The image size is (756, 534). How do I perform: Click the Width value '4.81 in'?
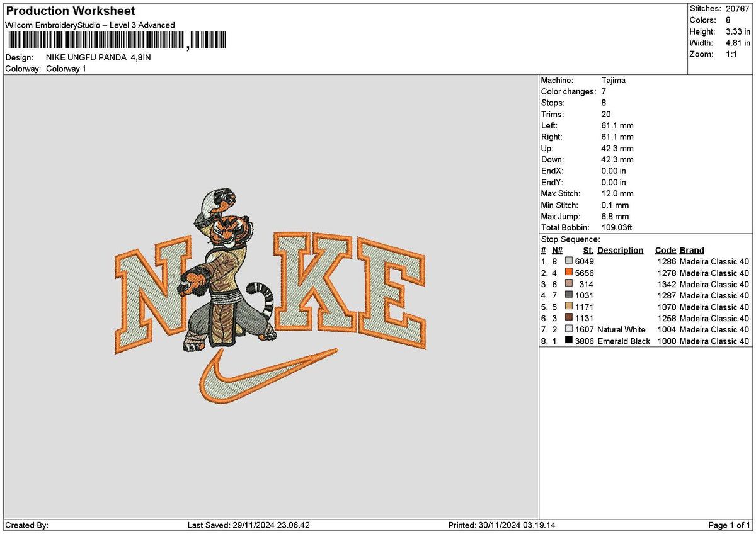point(737,43)
